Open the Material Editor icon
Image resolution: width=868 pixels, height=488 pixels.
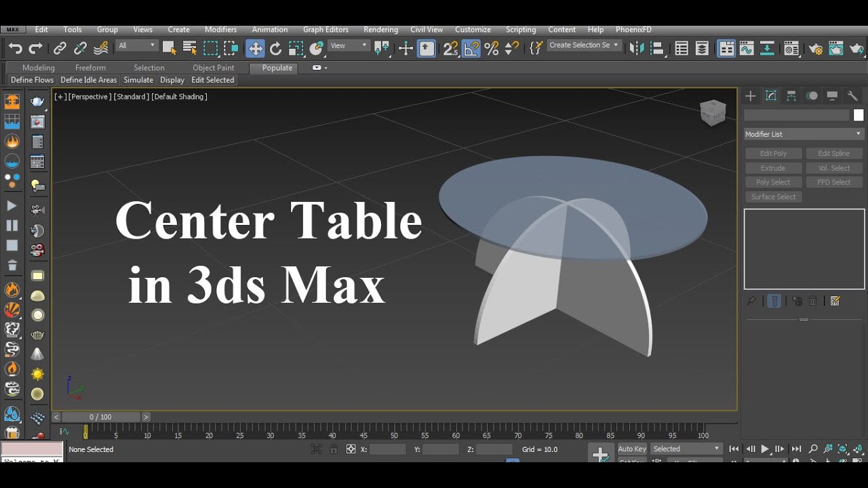[x=791, y=48]
